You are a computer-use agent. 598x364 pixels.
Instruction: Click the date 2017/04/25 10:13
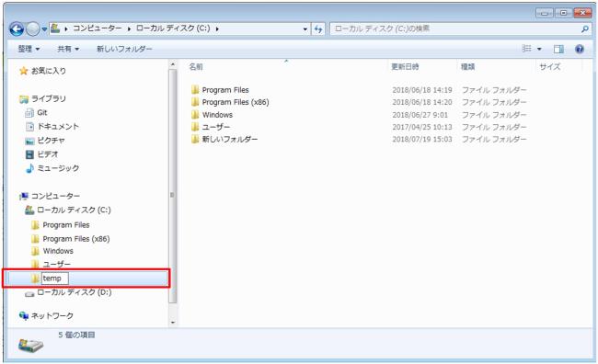click(422, 127)
